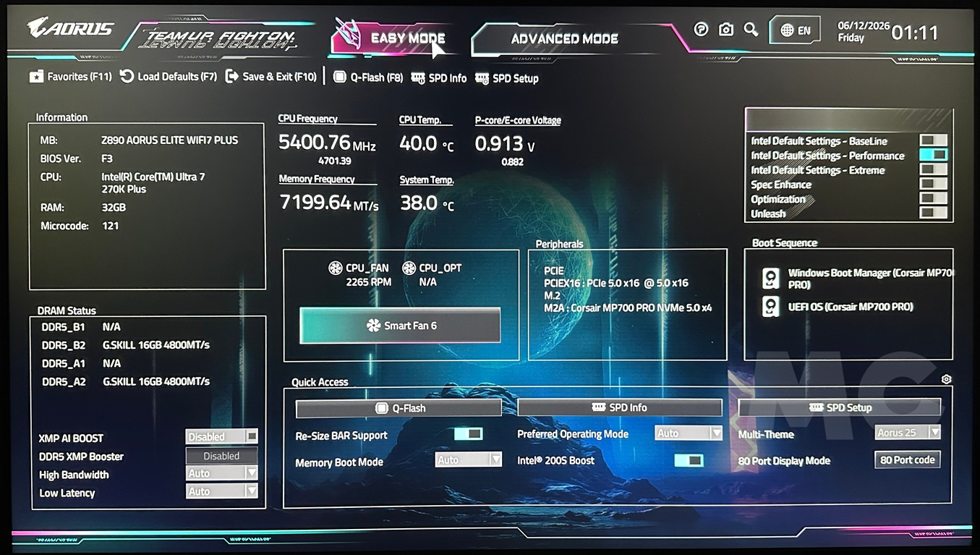Open Quick Access settings gear
Screen dimensions: 980x555
coord(946,379)
